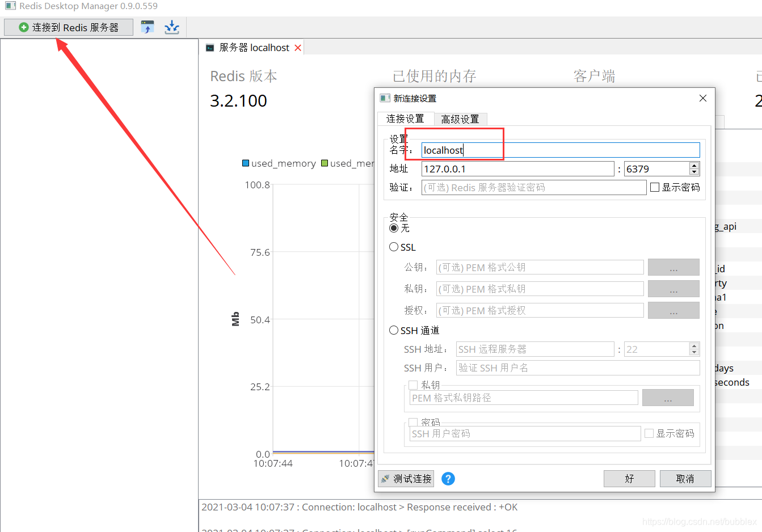Screen dimensions: 762x532
Task: Check the SSH 密码 checkbox
Action: click(413, 423)
